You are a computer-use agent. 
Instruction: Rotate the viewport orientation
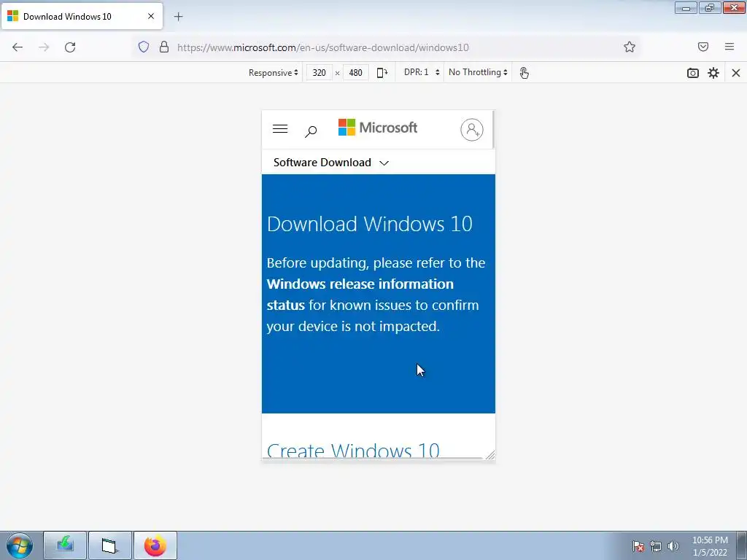[382, 72]
